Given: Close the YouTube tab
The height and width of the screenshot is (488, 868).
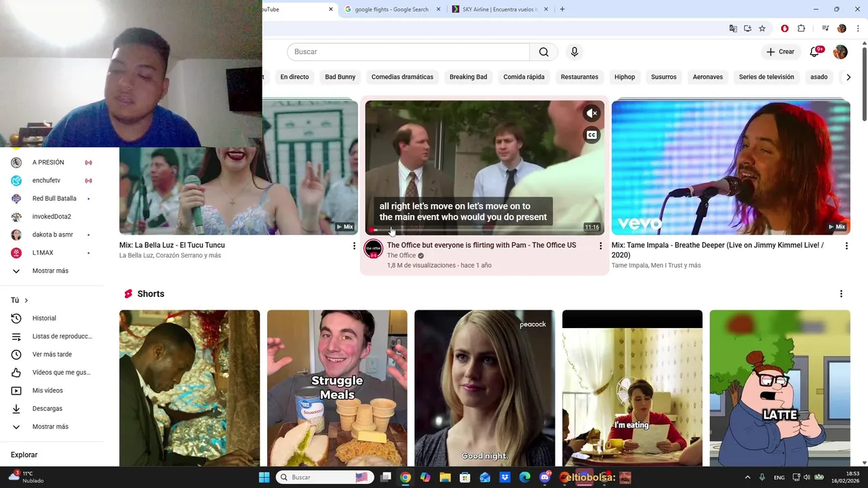Looking at the screenshot, I should tap(331, 9).
